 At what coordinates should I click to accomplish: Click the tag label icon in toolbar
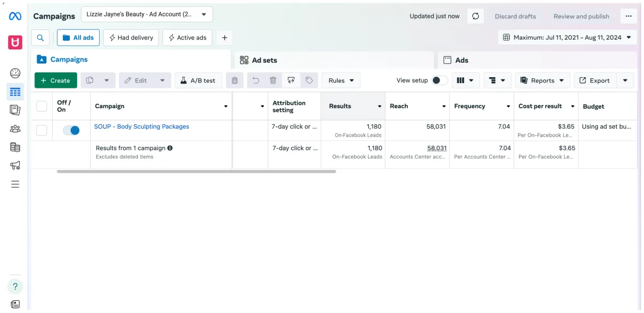[x=309, y=80]
